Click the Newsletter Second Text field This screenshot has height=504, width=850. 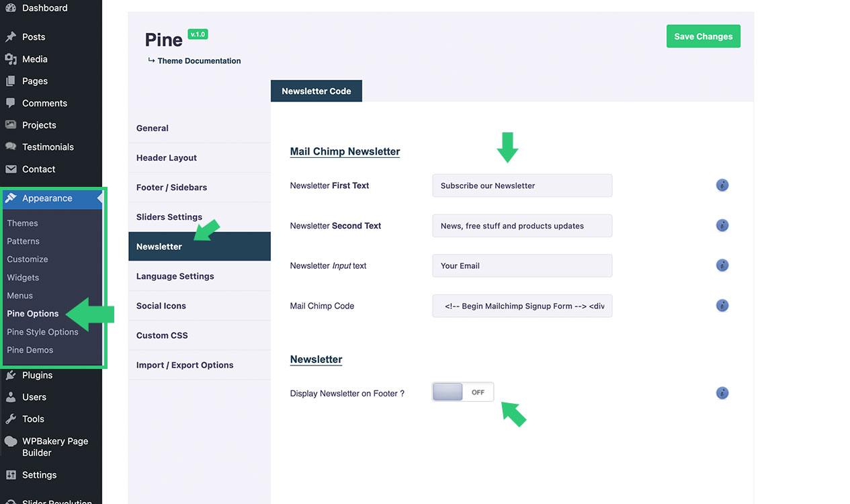pyautogui.click(x=522, y=226)
